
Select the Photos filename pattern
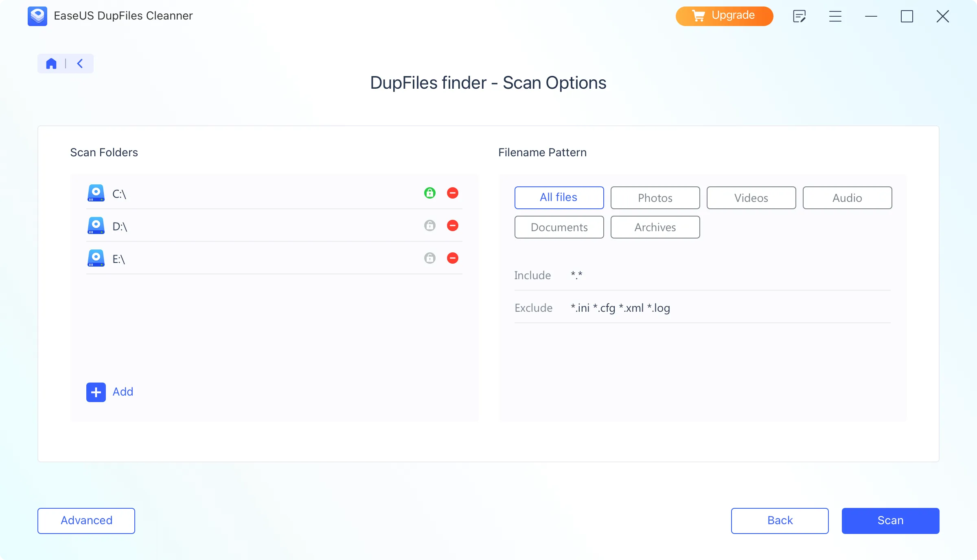(x=655, y=198)
